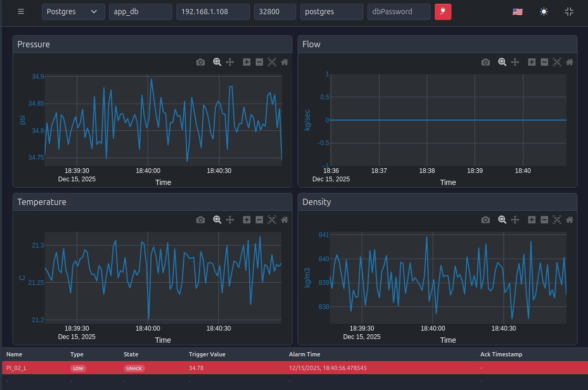
Task: Select zoom tool on Density chart
Action: [x=502, y=220]
